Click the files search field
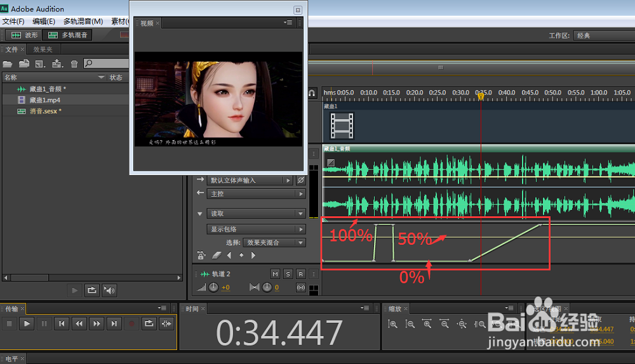The image size is (635, 364). click(106, 63)
